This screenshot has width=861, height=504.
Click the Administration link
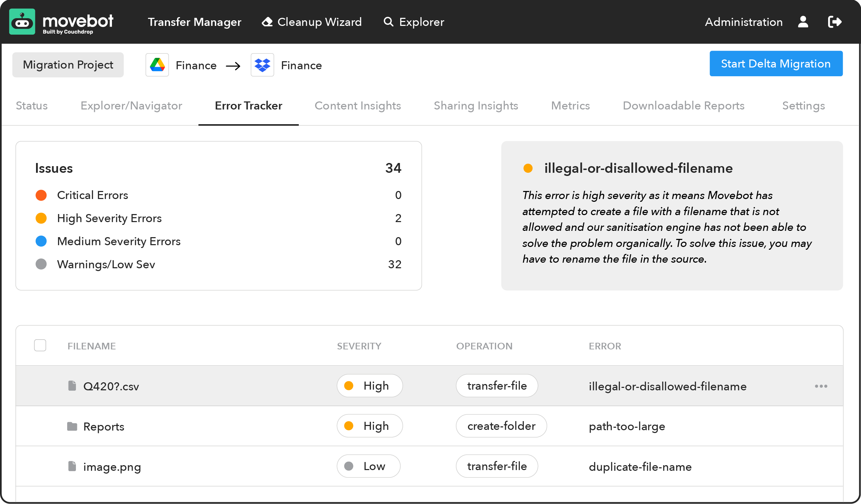click(x=743, y=22)
